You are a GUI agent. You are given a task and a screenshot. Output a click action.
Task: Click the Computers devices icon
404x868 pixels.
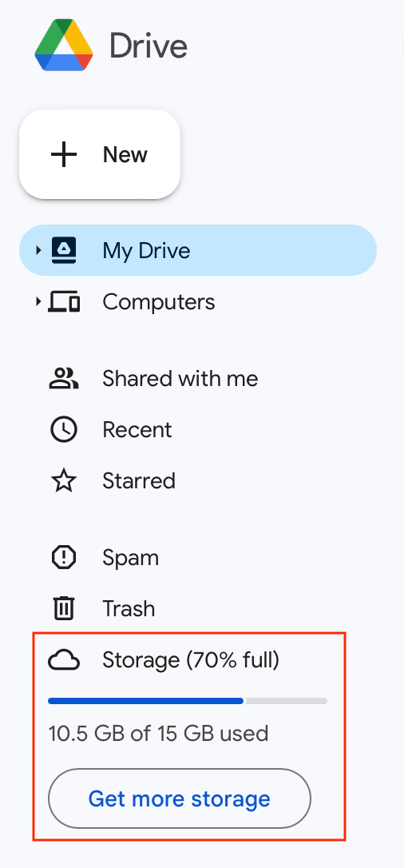(64, 302)
